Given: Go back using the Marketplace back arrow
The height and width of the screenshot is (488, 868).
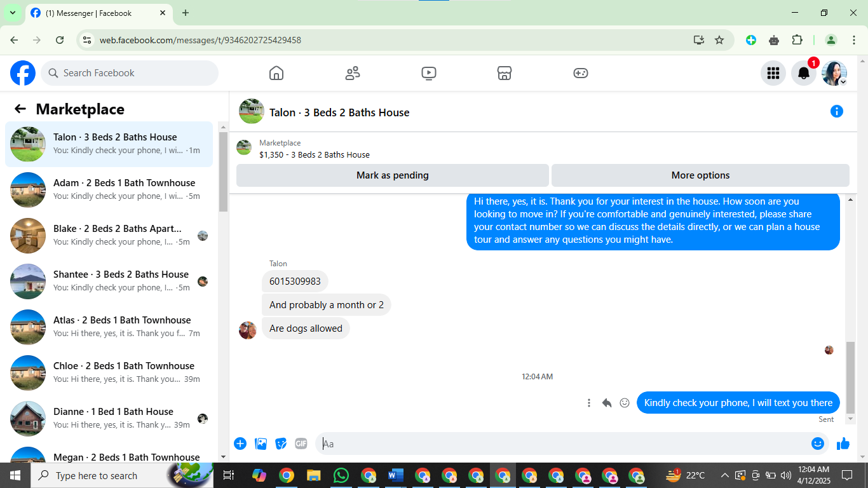Looking at the screenshot, I should pyautogui.click(x=20, y=109).
